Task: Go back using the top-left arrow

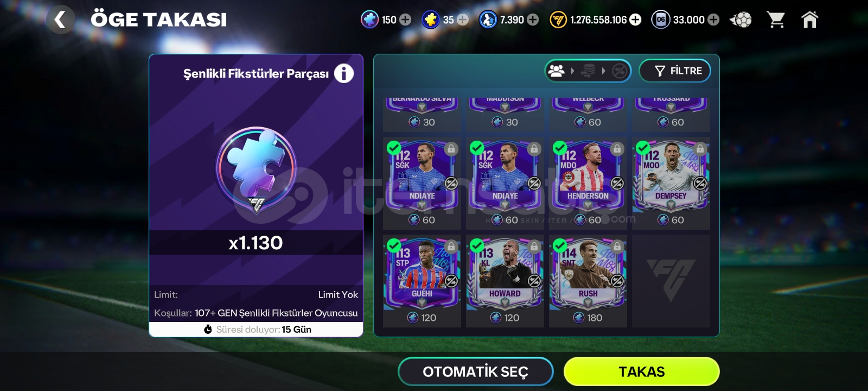Action: point(60,20)
